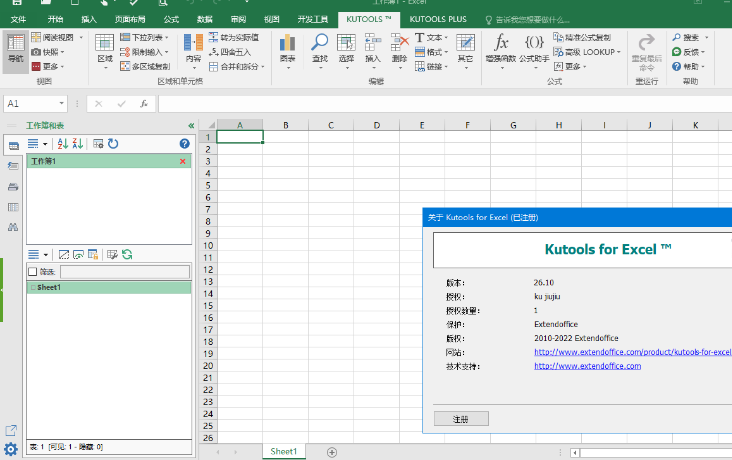732x460 pixels.
Task: Click the sheet filter text field
Action: 125,272
